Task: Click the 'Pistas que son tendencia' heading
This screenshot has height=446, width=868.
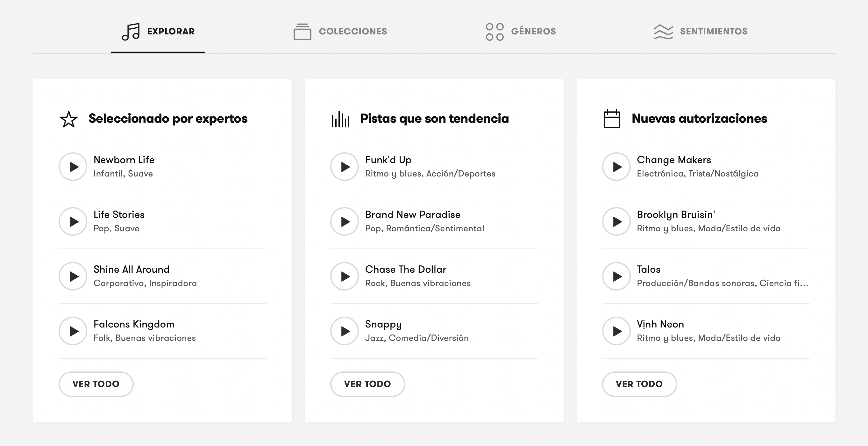Action: click(x=434, y=119)
